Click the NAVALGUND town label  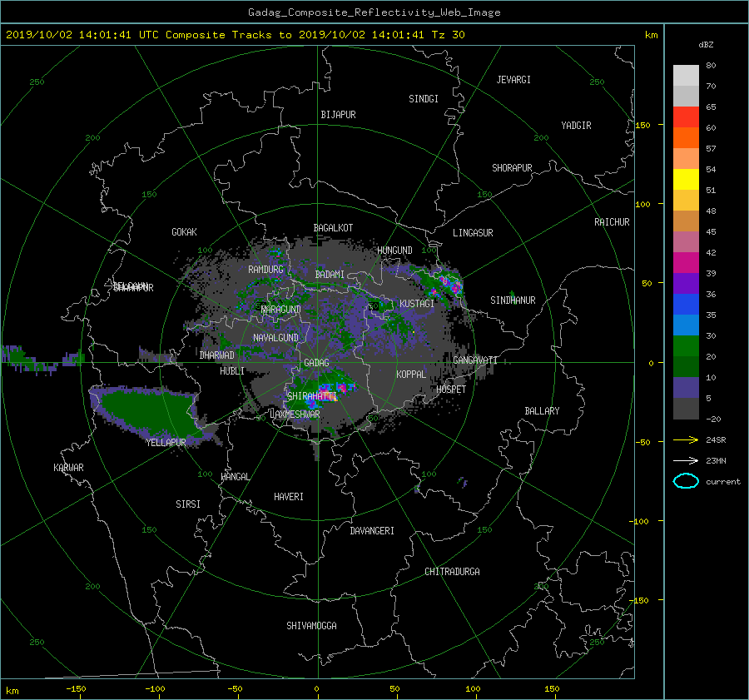(x=275, y=338)
